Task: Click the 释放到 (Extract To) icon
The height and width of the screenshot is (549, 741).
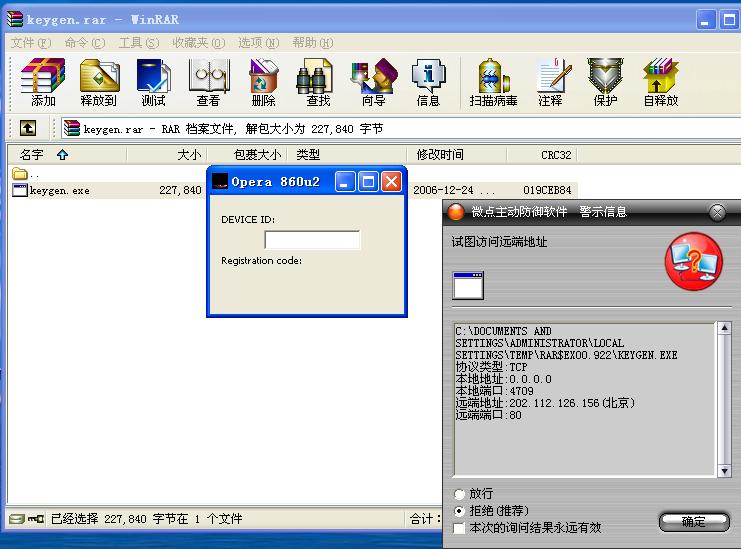Action: [x=98, y=82]
